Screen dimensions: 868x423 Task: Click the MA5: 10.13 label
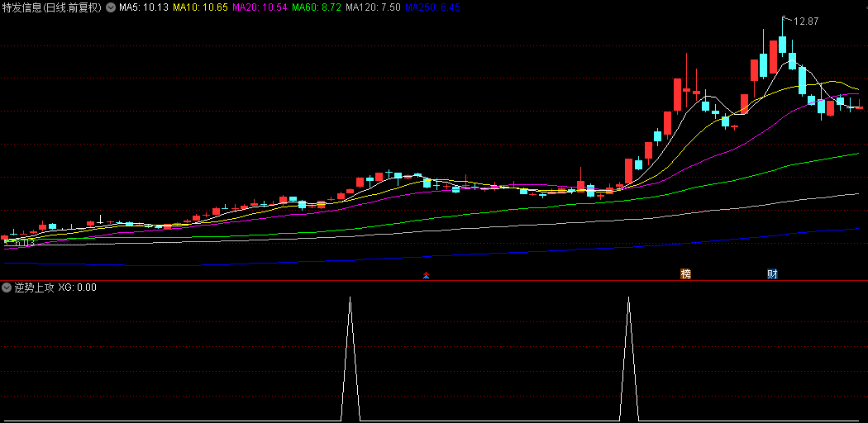click(x=143, y=7)
